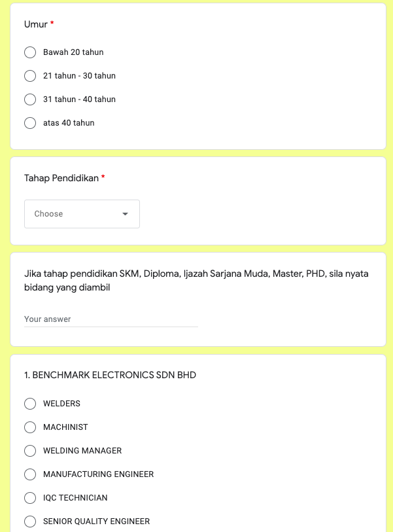Pick '31 tahun - 40 tahun' age range
The image size is (393, 532).
coord(30,99)
